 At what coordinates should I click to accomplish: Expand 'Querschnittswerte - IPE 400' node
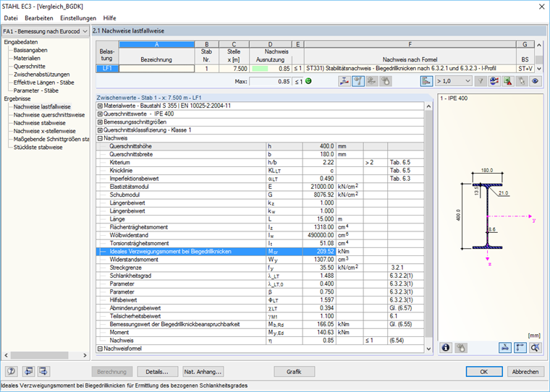(100, 114)
